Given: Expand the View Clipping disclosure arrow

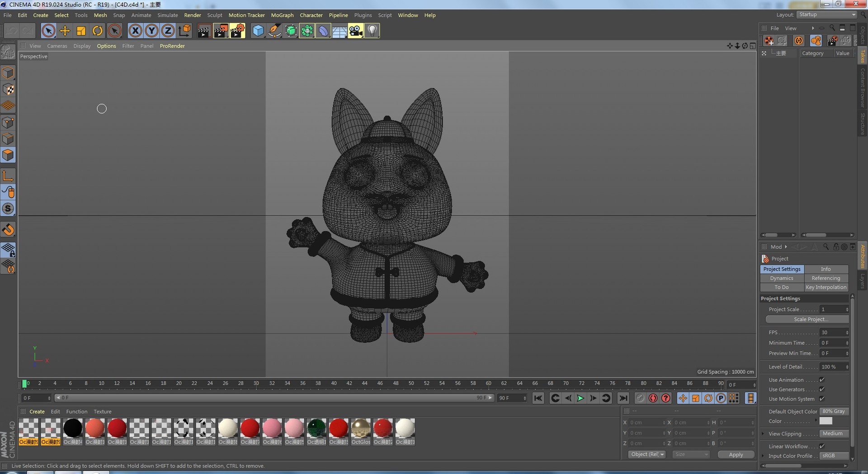Looking at the screenshot, I should (x=763, y=434).
